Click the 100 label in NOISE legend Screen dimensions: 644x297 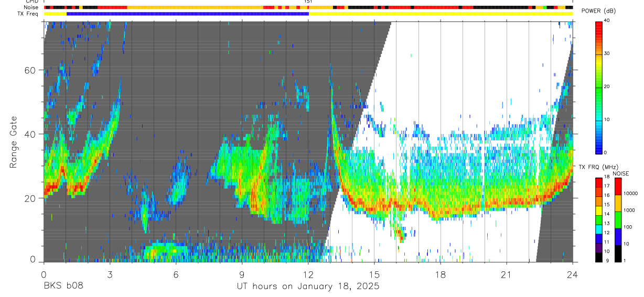[628, 227]
